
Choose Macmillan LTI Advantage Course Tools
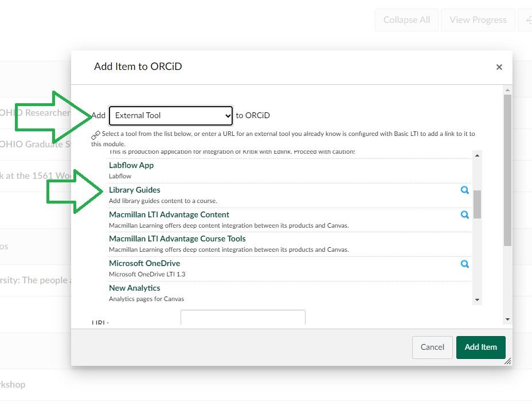click(x=177, y=239)
